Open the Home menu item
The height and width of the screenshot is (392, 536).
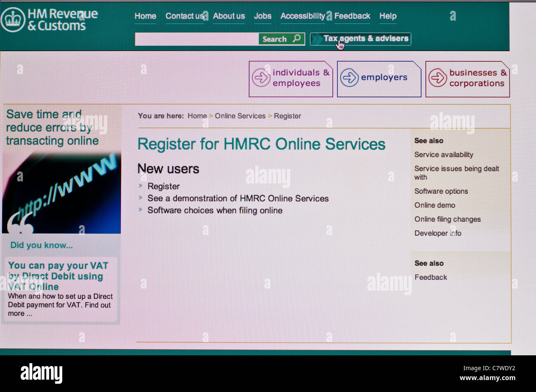[x=145, y=16]
